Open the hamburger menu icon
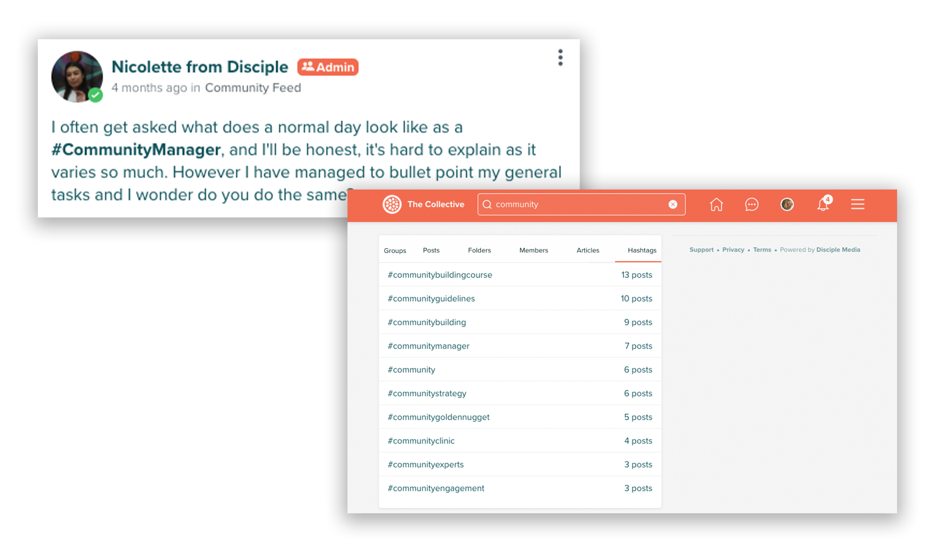The height and width of the screenshot is (560, 934). point(858,204)
